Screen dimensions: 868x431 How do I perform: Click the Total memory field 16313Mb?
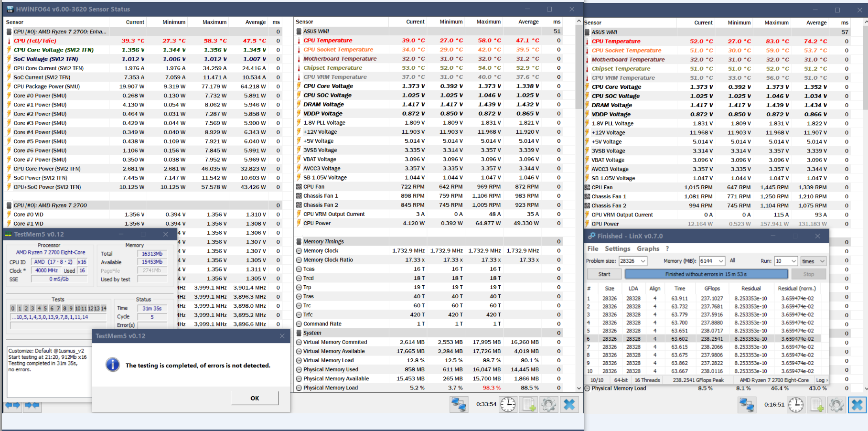click(x=152, y=254)
